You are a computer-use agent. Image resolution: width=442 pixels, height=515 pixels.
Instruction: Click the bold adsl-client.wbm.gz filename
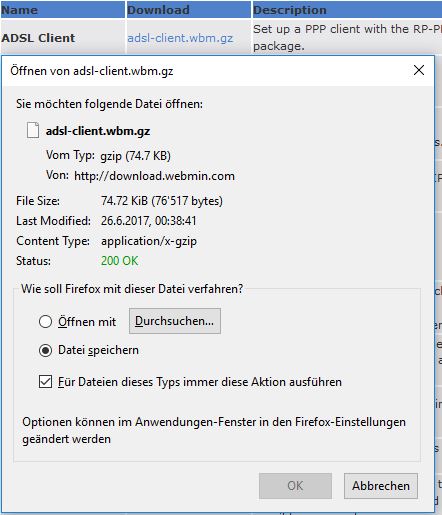[x=98, y=131]
